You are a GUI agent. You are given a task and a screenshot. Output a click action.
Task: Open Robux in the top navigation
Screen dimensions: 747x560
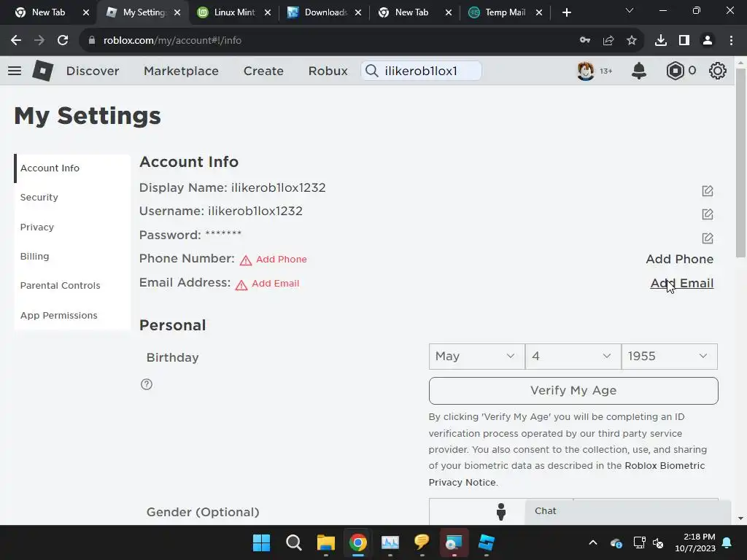pyautogui.click(x=328, y=71)
